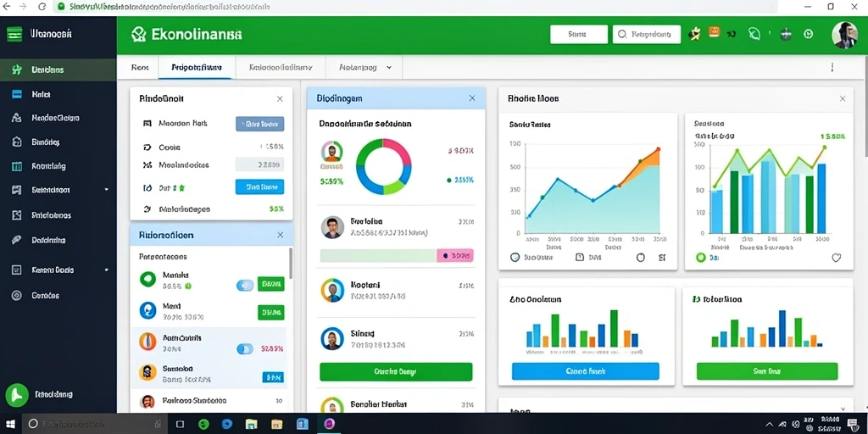Click the yellow star icon in the header
868x434 pixels.
694,34
